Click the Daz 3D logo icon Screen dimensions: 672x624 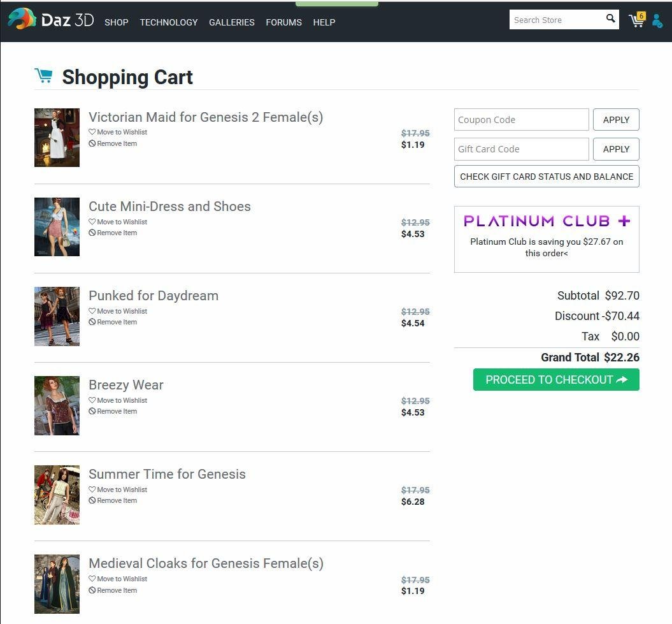[22, 19]
